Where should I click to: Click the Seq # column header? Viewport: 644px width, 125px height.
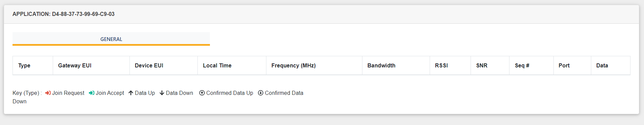click(531, 65)
